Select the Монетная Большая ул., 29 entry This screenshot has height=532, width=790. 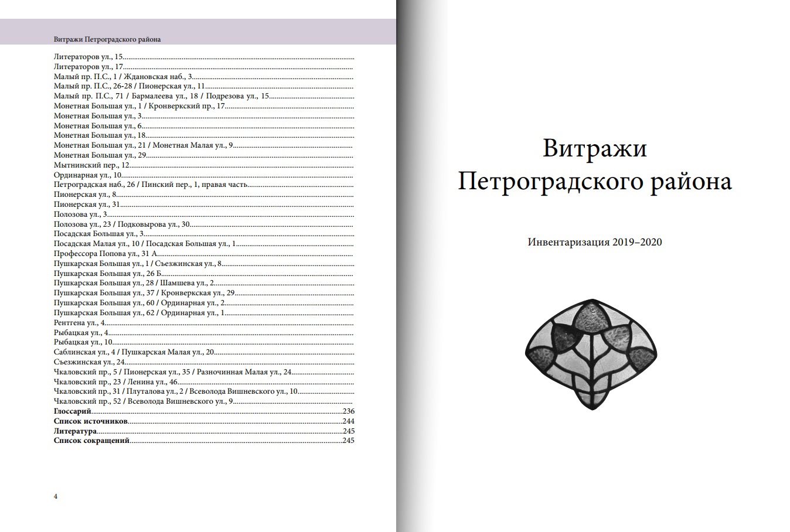[100, 155]
